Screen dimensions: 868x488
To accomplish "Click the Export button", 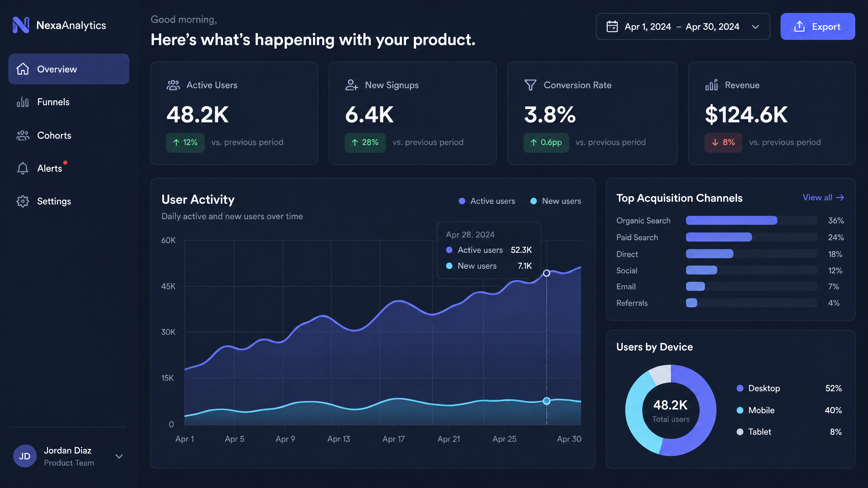I will pyautogui.click(x=817, y=26).
